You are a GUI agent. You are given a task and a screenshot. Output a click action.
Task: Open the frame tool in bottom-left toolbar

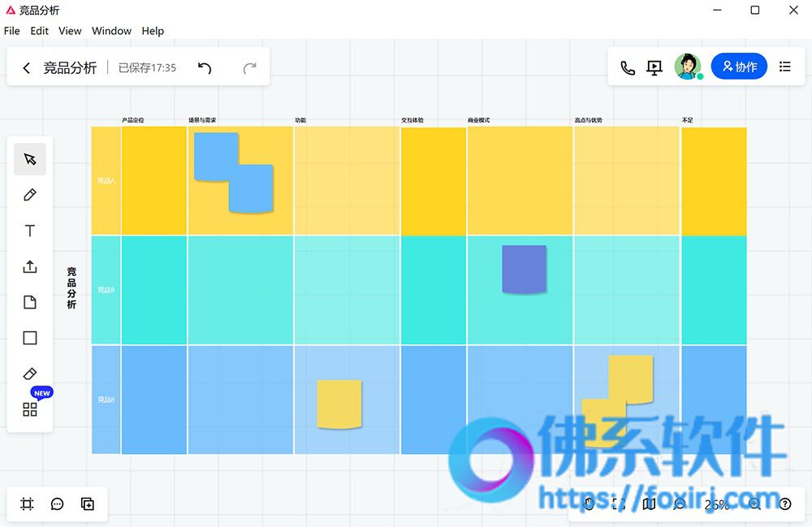tap(27, 503)
